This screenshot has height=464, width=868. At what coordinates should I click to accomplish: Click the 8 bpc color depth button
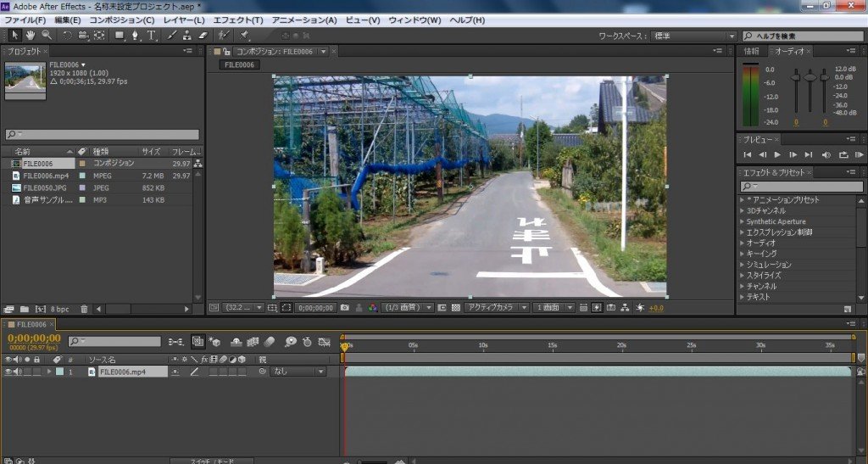pos(60,310)
